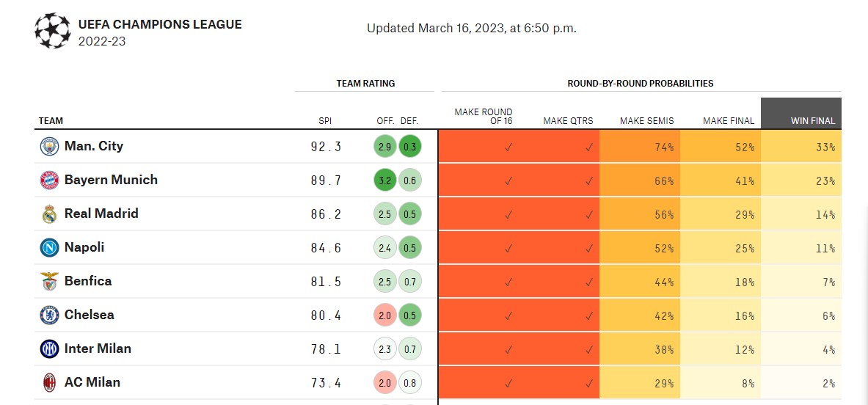The width and height of the screenshot is (868, 405).
Task: Click the Chelsea club crest
Action: [x=49, y=315]
